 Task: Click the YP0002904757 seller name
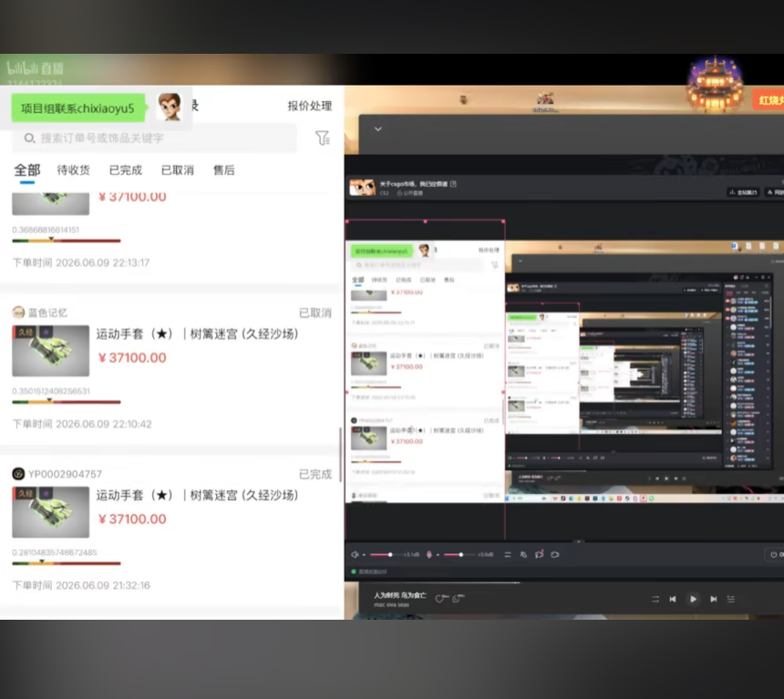[x=65, y=474]
